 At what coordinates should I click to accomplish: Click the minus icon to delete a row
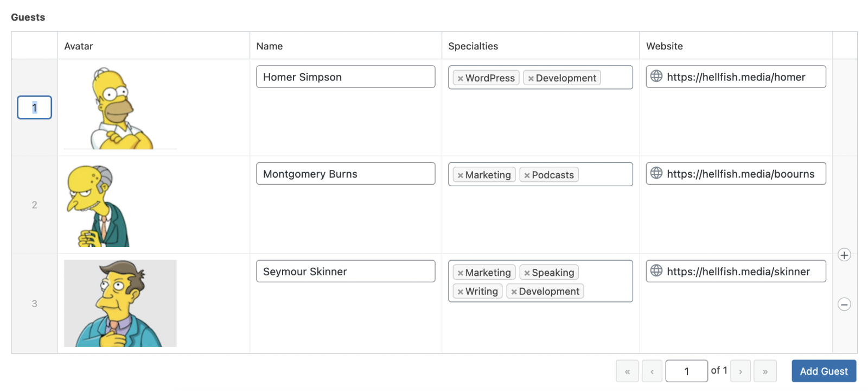(844, 305)
